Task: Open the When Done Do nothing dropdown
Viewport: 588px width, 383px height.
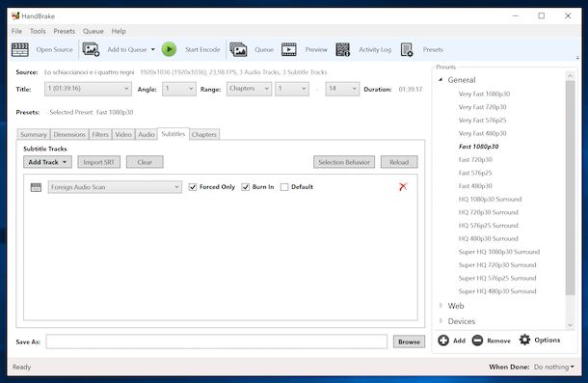Action: 554,367
